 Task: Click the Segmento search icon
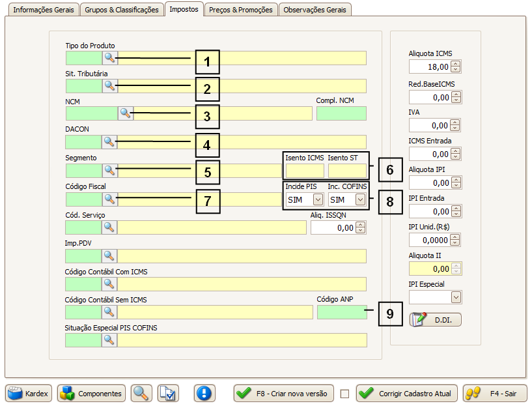click(x=109, y=171)
